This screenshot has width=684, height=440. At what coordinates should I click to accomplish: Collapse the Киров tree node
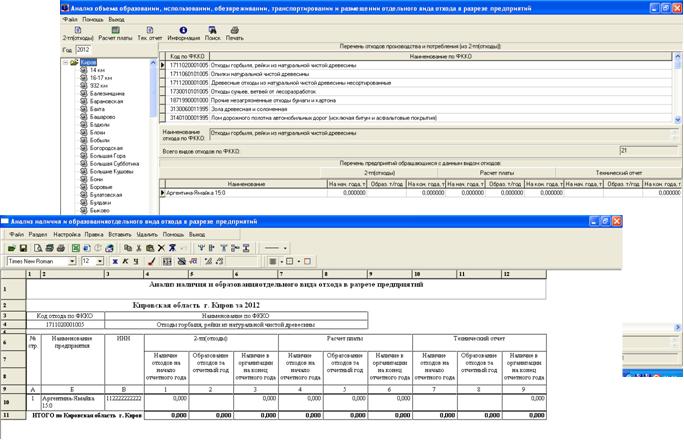64,61
